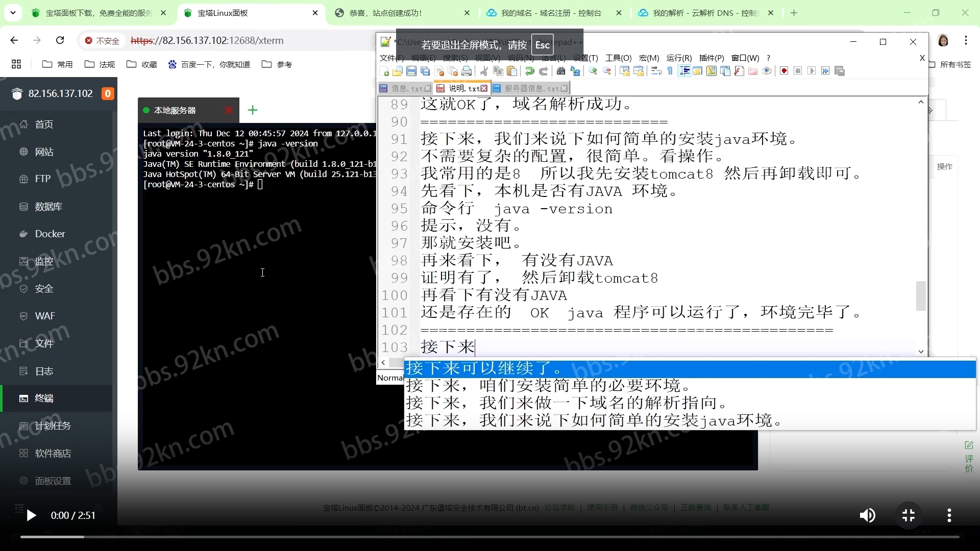Click the Save recorded macro icon
The image size is (980, 551).
click(840, 71)
